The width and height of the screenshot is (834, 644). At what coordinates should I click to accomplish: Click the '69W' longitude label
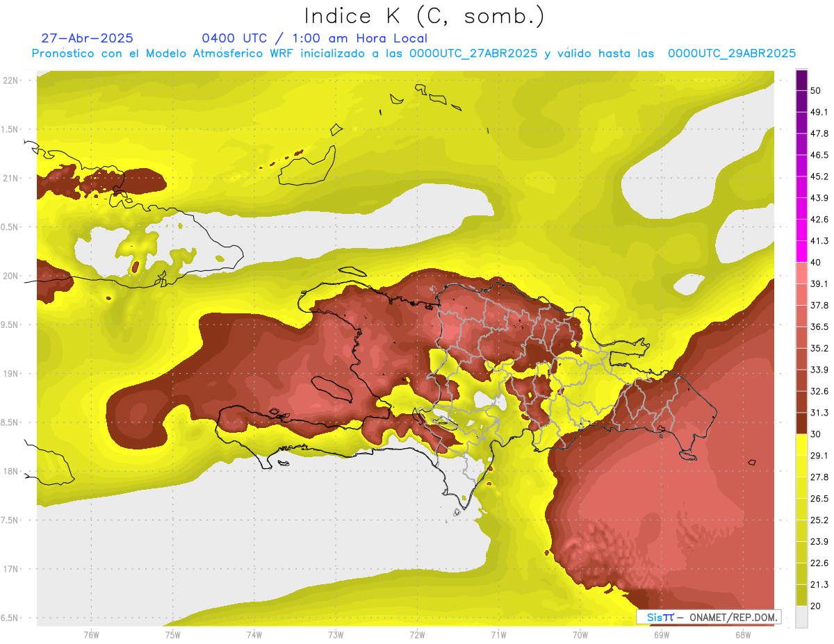click(662, 635)
